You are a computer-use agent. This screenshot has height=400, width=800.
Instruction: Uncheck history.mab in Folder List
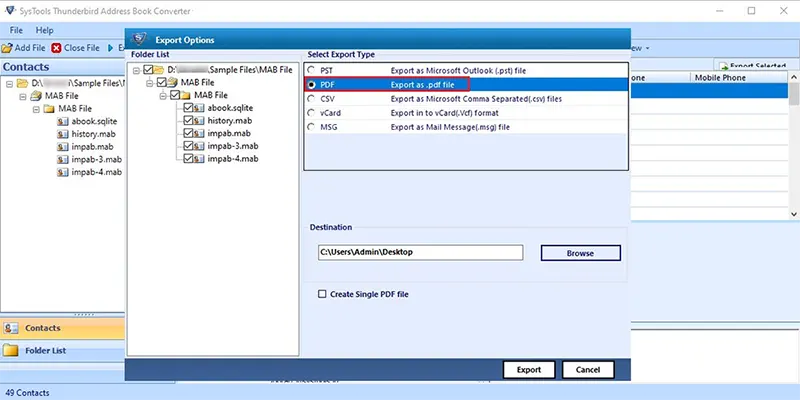click(188, 121)
